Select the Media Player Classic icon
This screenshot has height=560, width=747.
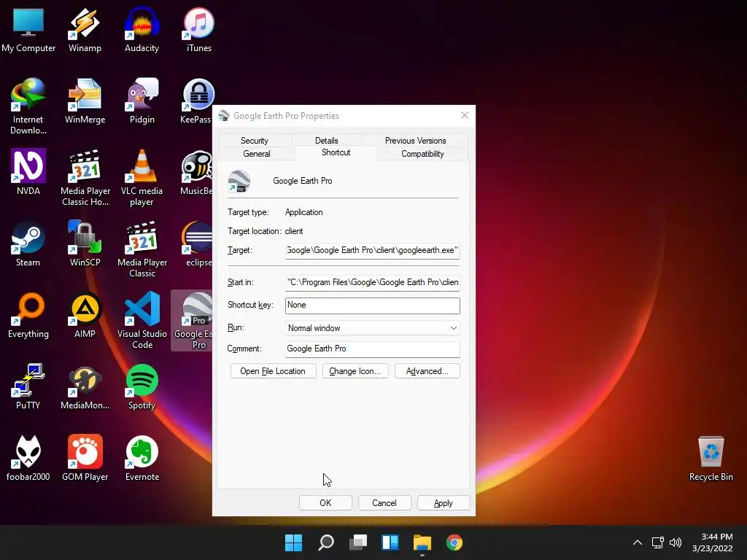pyautogui.click(x=142, y=249)
